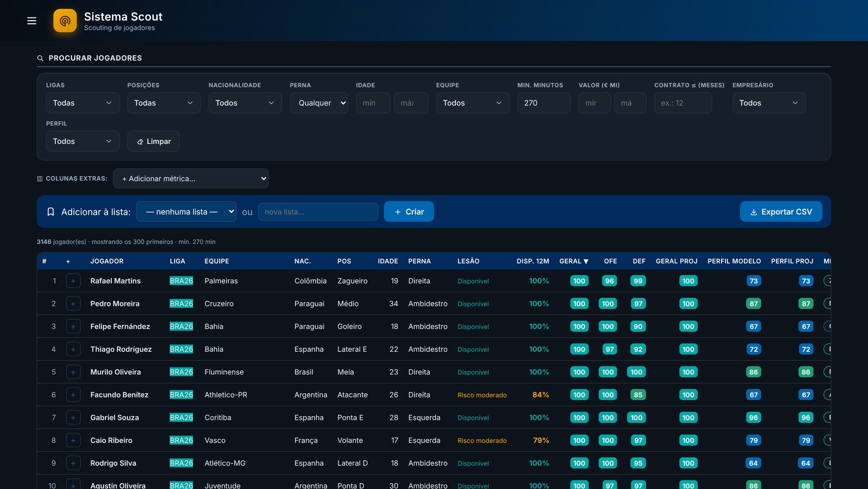Open the Posições dropdown
Image resolution: width=868 pixels, height=489 pixels.
coord(164,103)
